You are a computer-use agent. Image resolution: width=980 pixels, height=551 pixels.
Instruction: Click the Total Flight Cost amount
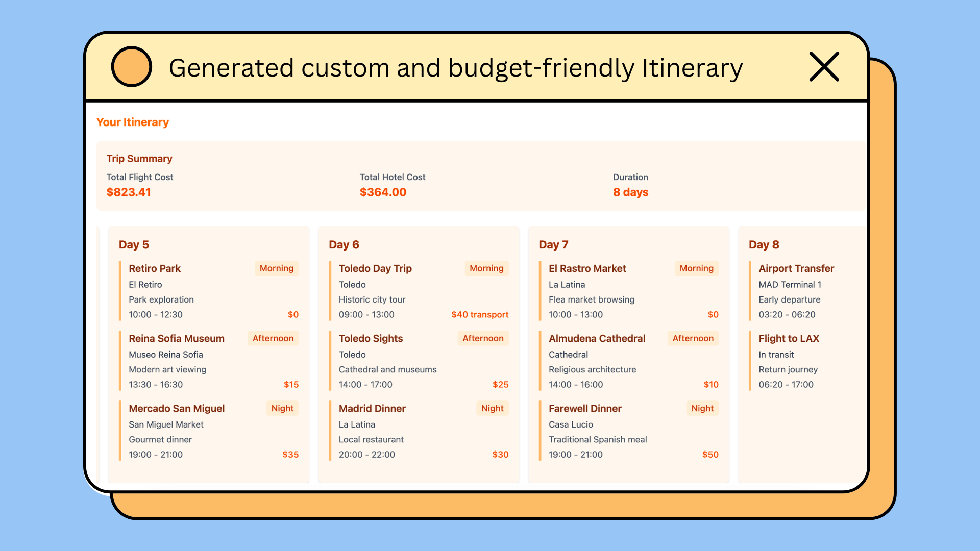(129, 192)
